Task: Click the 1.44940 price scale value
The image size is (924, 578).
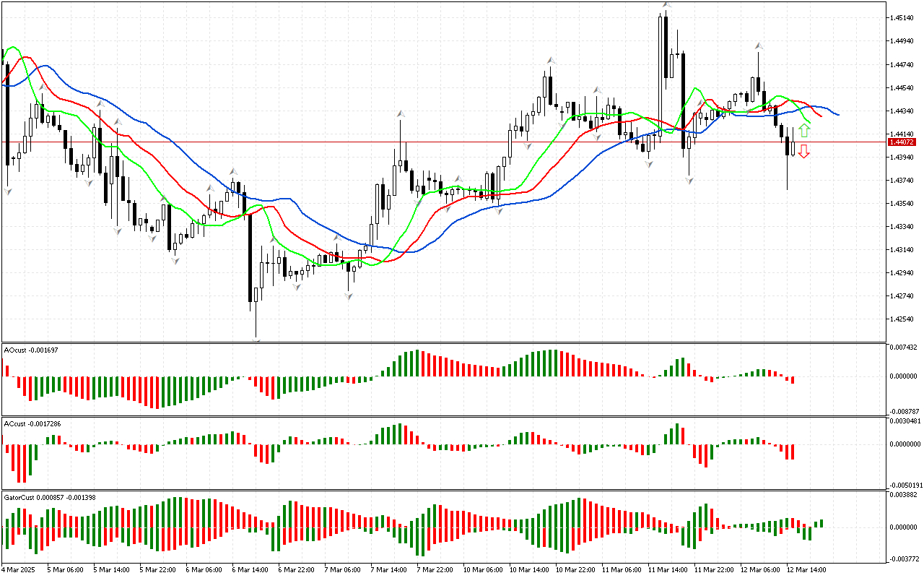Action: pos(902,41)
